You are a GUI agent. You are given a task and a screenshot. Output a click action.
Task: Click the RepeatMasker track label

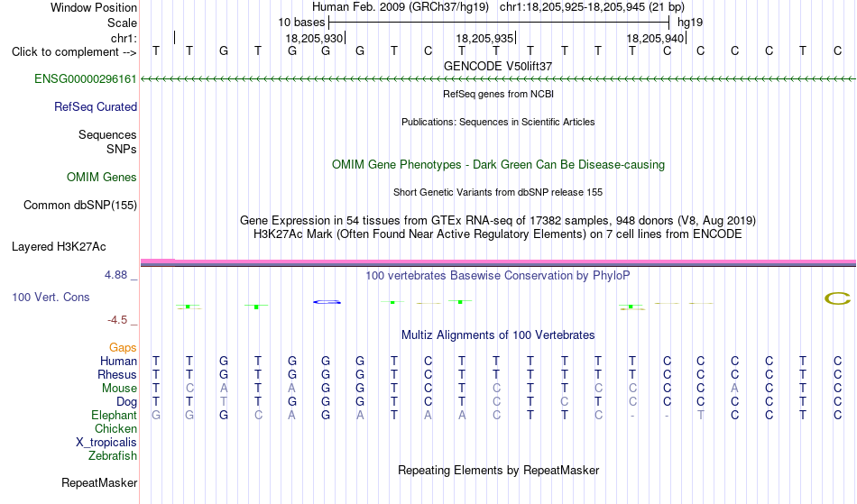click(x=99, y=483)
